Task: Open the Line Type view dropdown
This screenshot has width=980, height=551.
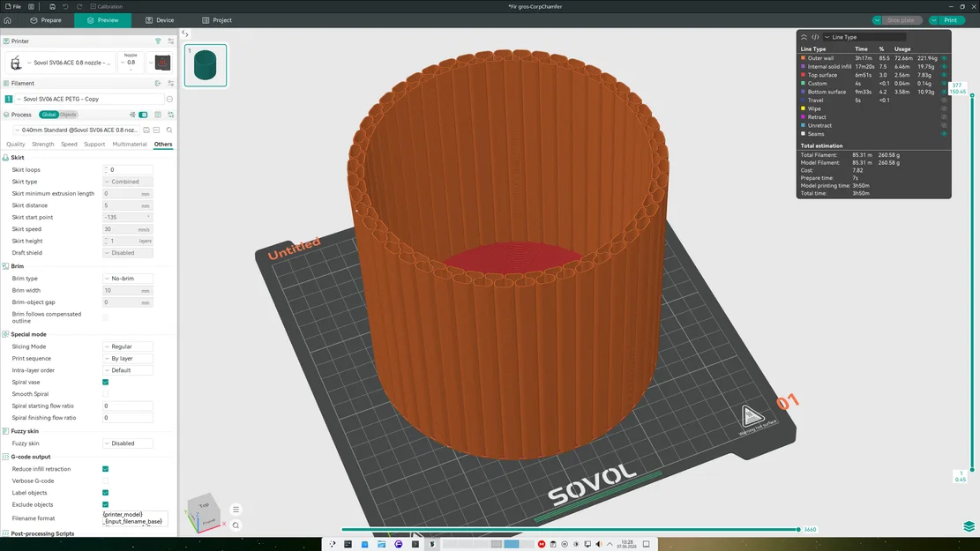Action: (x=864, y=37)
